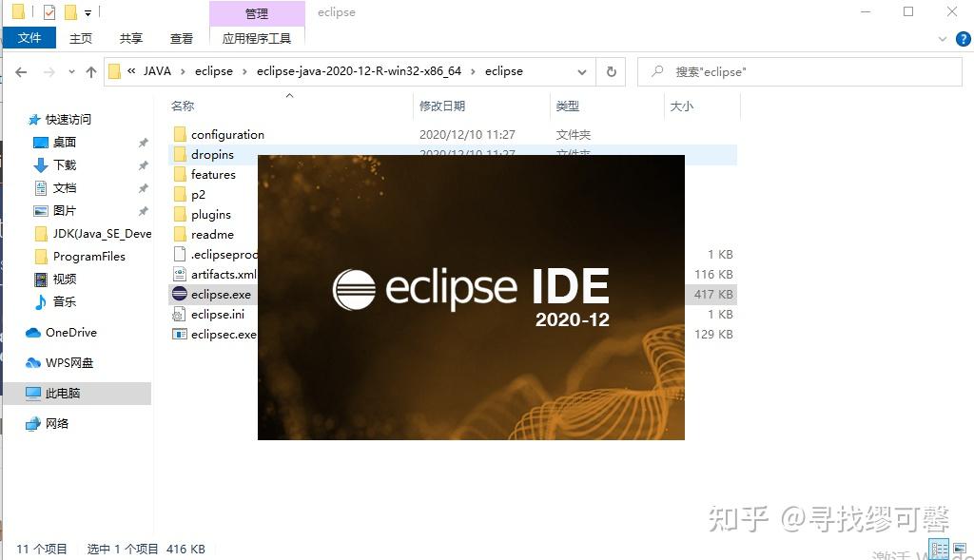Click the 129 KB size of eclipsec.exe

pyautogui.click(x=713, y=334)
